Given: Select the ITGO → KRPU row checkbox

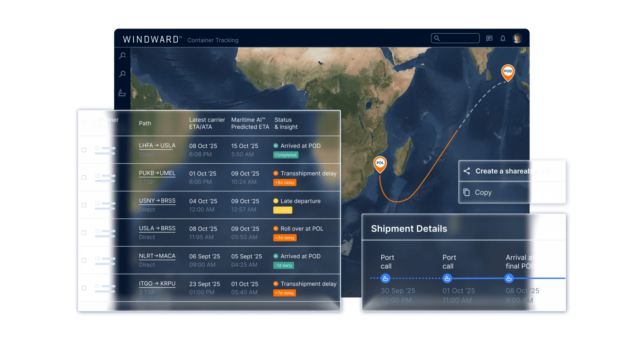Looking at the screenshot, I should pyautogui.click(x=84, y=288).
